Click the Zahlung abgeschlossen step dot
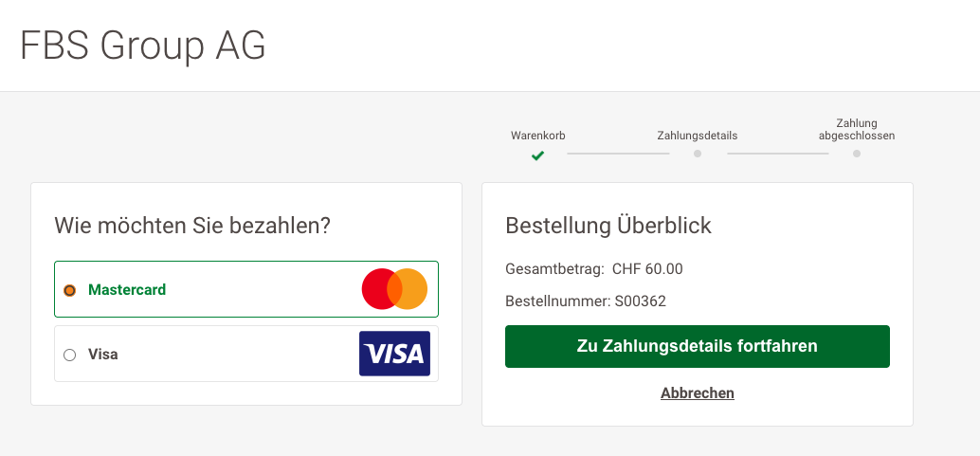Image resolution: width=980 pixels, height=456 pixels. click(x=857, y=154)
